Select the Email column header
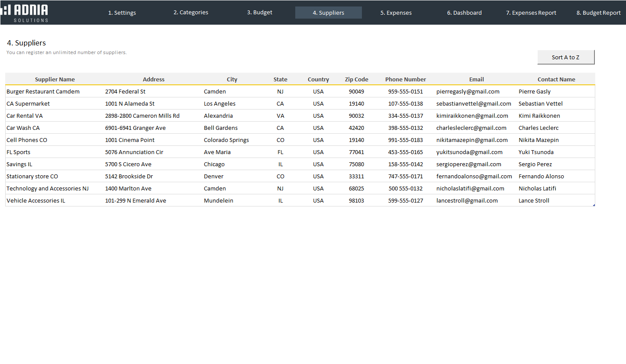The height and width of the screenshot is (364, 626). (476, 79)
